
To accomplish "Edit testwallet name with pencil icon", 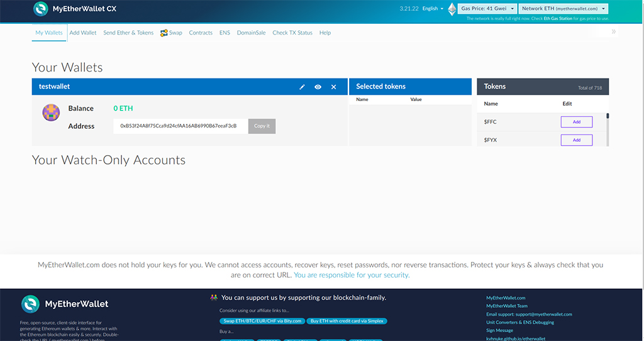I will pos(302,87).
